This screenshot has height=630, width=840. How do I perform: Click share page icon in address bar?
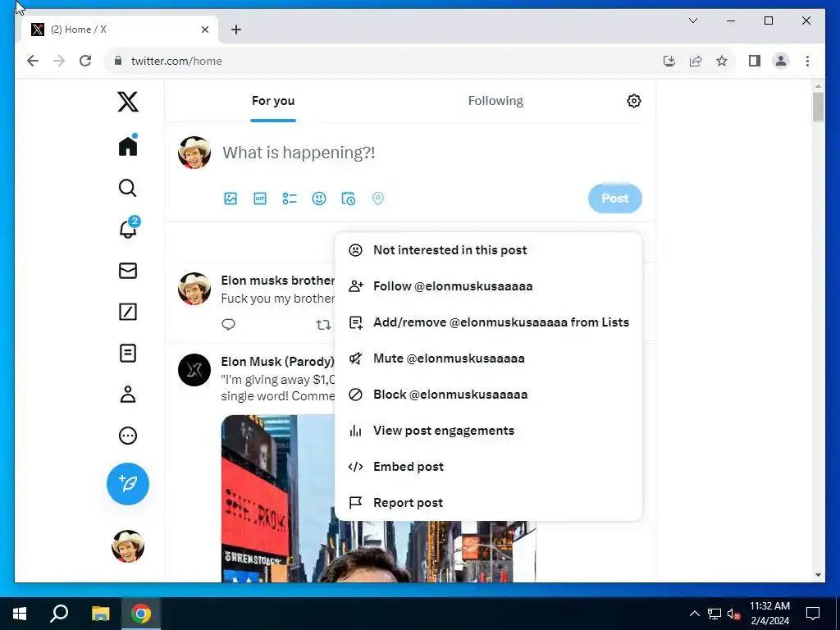696,61
